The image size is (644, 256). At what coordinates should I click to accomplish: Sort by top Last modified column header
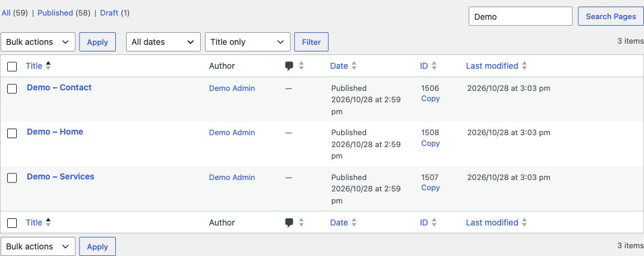492,66
